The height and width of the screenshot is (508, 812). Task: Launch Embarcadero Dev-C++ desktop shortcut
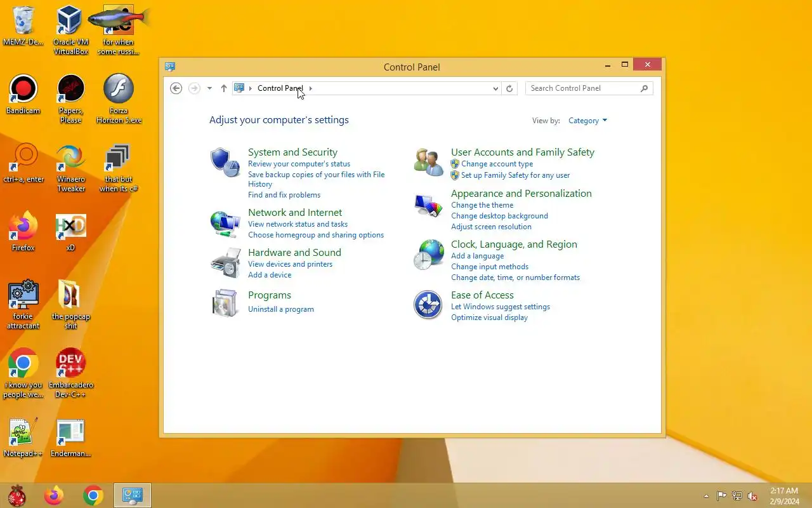(70, 373)
